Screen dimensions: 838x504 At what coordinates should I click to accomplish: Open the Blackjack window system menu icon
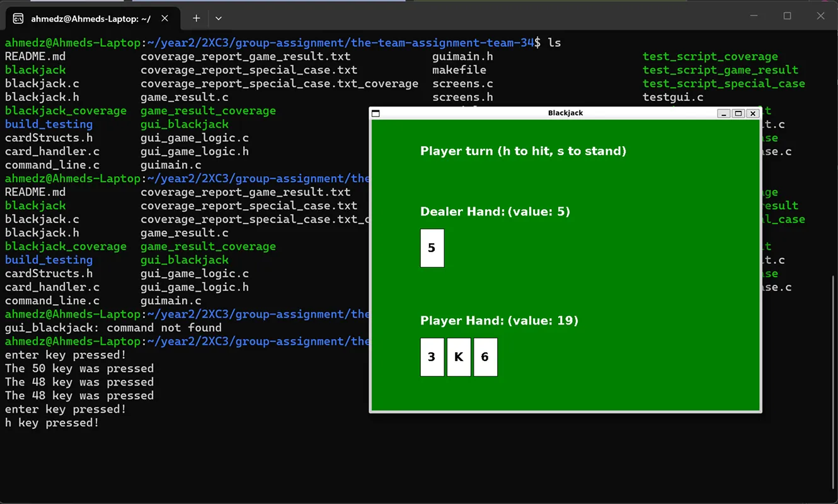tap(376, 113)
